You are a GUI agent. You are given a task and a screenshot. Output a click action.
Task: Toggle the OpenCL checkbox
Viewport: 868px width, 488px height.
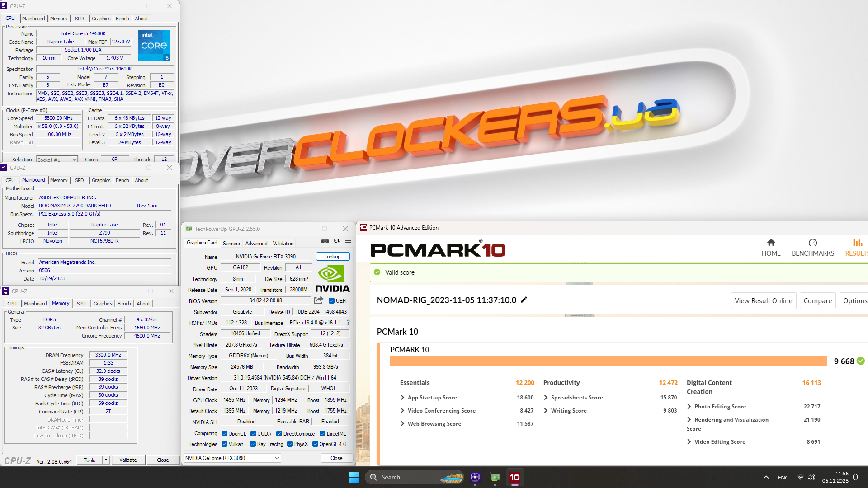(224, 434)
